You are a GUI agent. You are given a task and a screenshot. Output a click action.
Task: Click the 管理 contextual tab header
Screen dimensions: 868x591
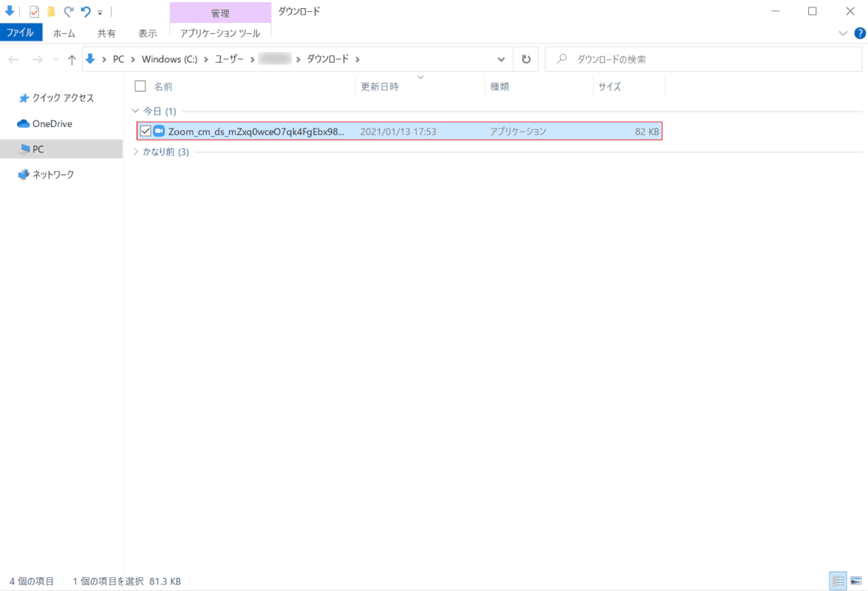[x=220, y=13]
